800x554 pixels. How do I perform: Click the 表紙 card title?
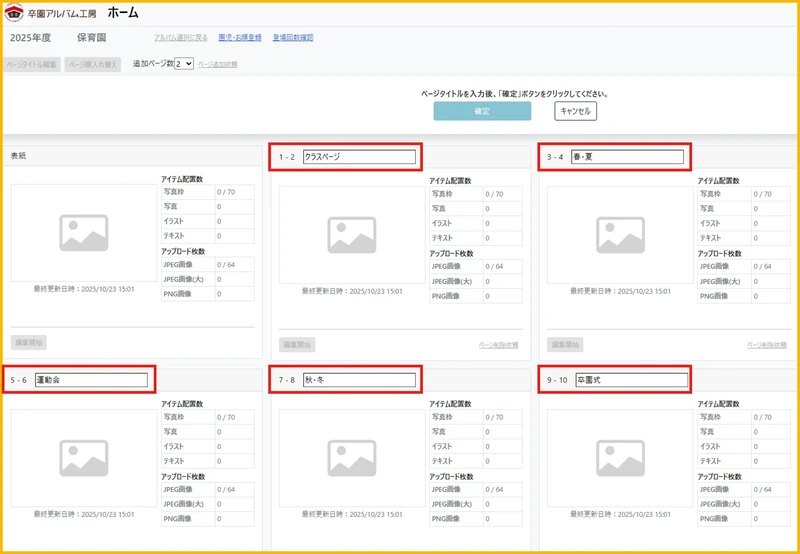coord(18,156)
